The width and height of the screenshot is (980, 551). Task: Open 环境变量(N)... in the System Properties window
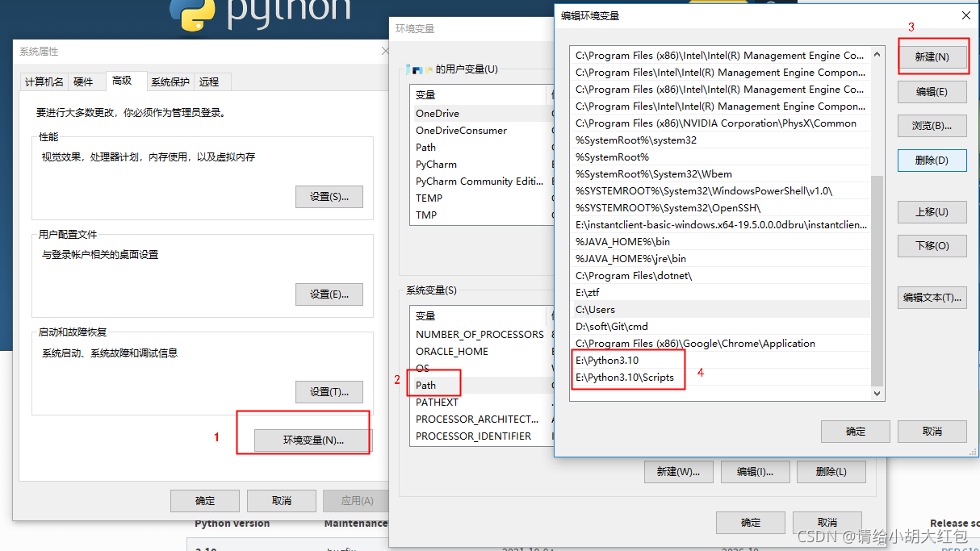[x=313, y=440]
